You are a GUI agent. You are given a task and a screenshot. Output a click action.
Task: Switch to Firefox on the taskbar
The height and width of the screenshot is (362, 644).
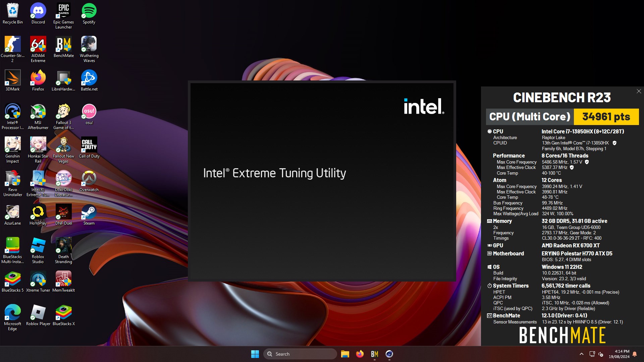(x=360, y=354)
